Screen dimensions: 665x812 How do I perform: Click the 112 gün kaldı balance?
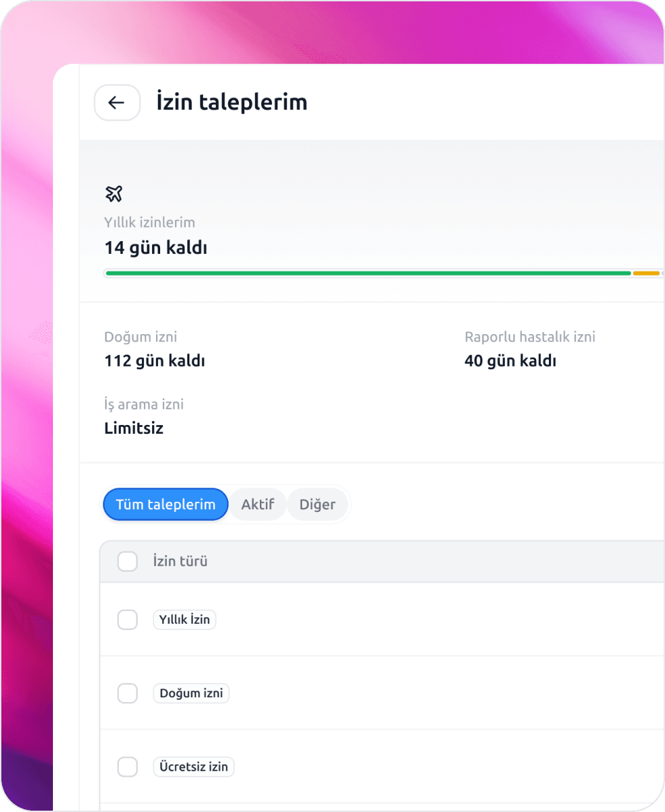pyautogui.click(x=155, y=361)
